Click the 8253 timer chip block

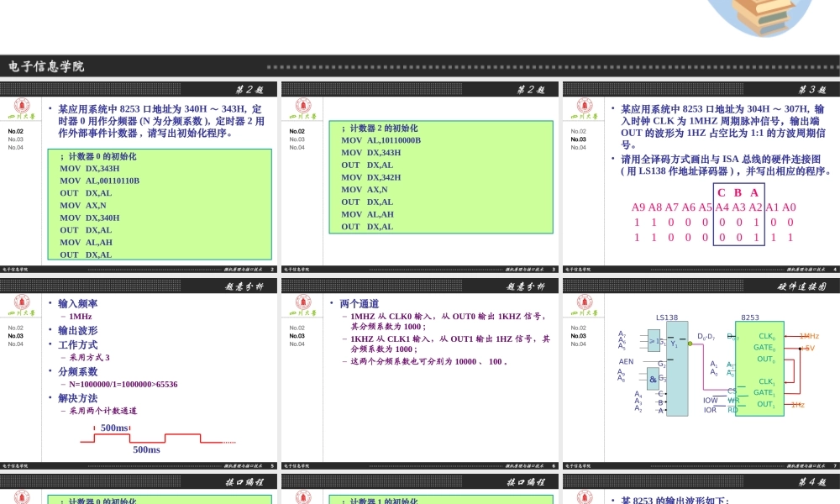[x=759, y=368]
